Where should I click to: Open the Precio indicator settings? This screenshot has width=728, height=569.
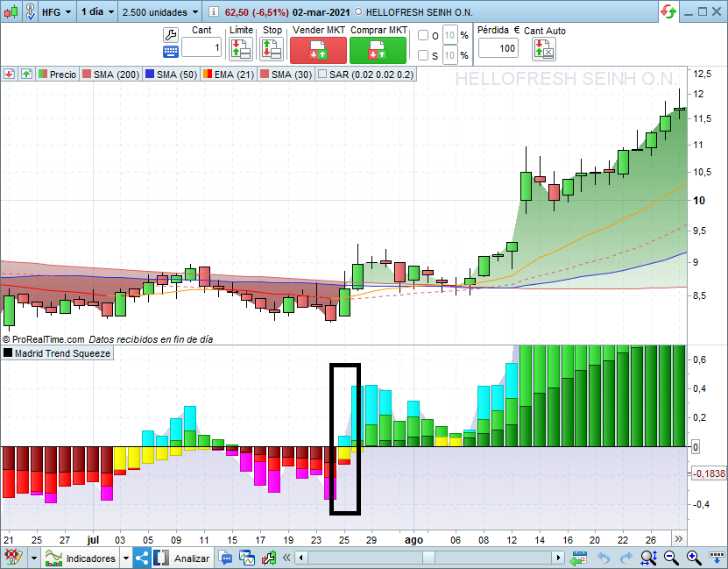[58, 75]
